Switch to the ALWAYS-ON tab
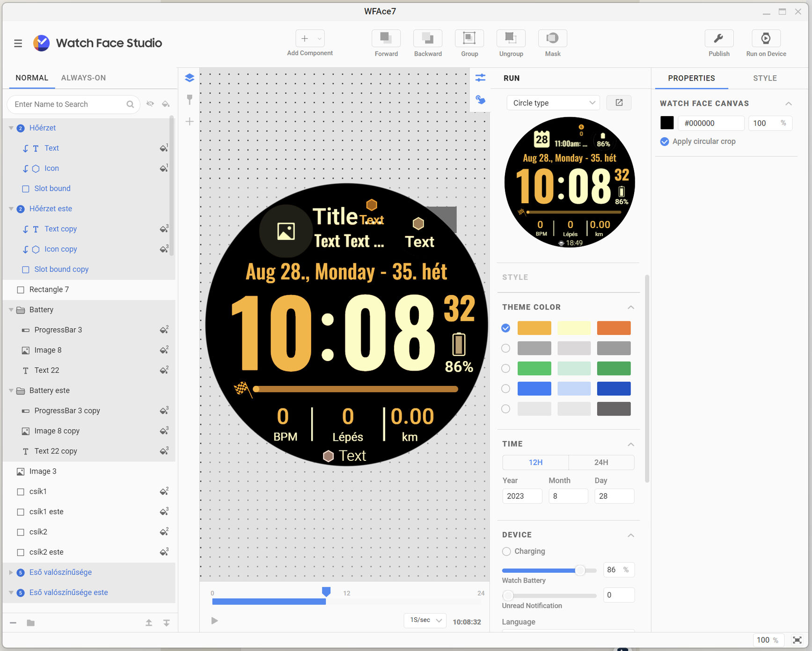Screen dimensions: 812x651 tap(83, 78)
